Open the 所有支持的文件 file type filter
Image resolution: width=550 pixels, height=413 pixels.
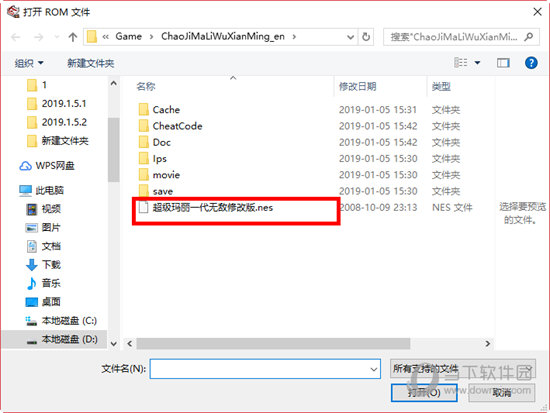pos(463,368)
